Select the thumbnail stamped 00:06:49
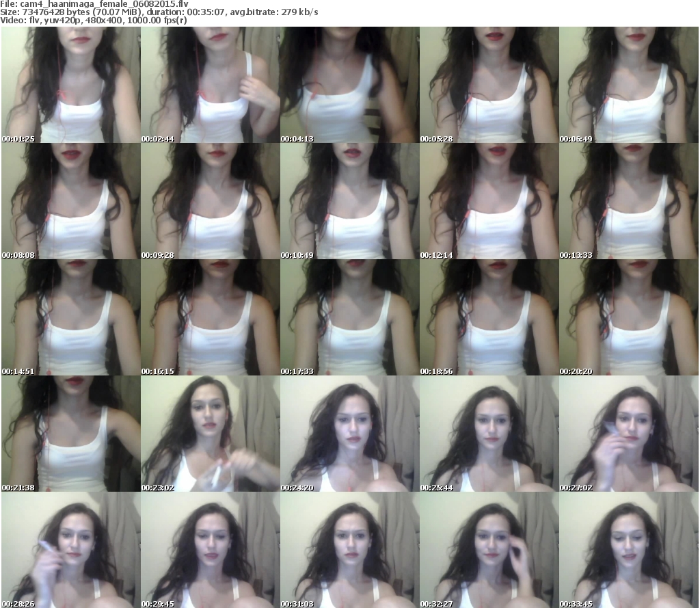Screen dimensions: 700x608 pos(629,85)
